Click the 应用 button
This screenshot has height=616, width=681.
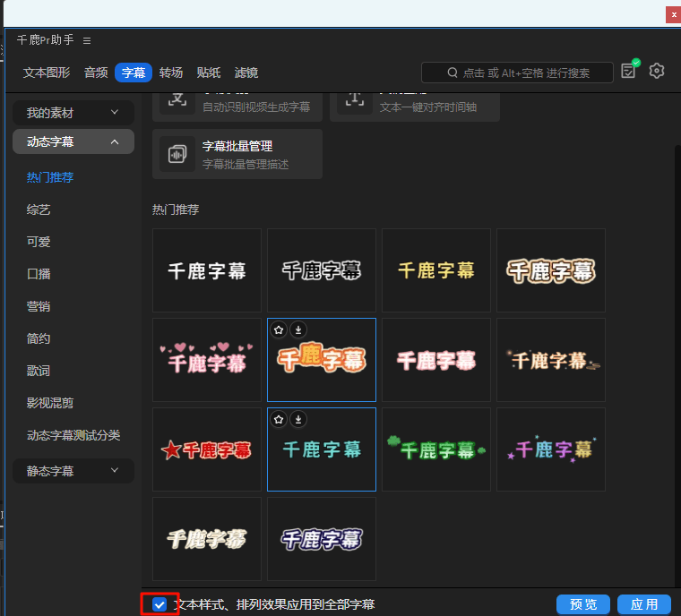click(644, 604)
